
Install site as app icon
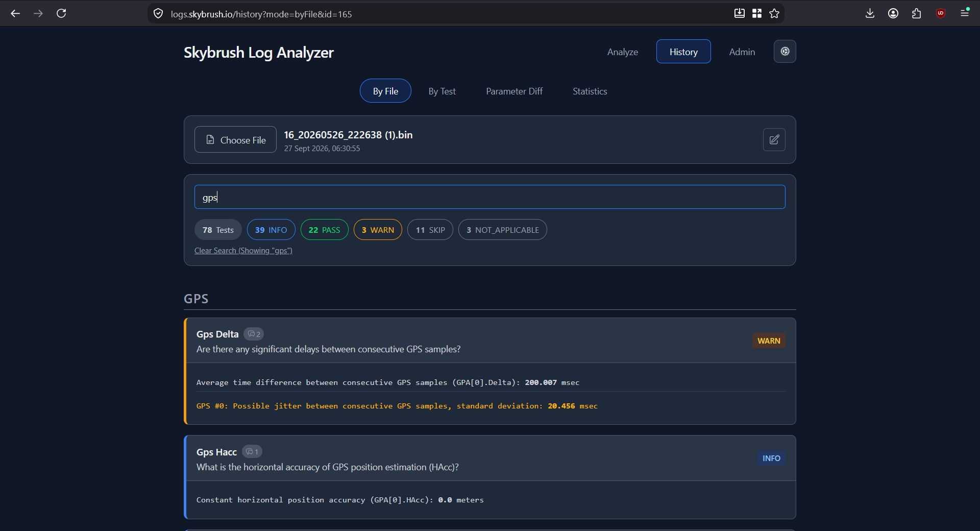(x=739, y=14)
